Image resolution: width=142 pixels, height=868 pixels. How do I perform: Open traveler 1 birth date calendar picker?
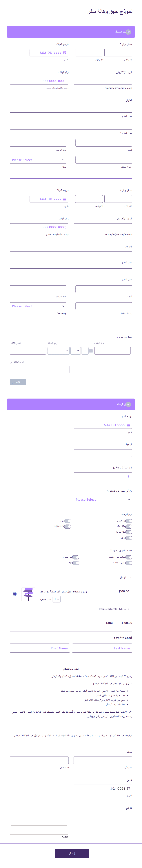pos(64,53)
